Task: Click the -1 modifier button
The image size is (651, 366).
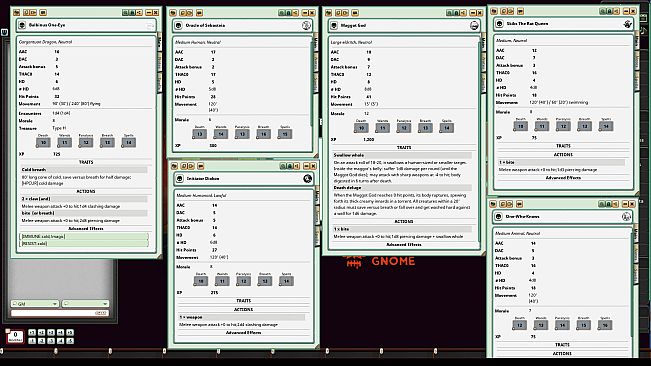Action: (x=32, y=341)
